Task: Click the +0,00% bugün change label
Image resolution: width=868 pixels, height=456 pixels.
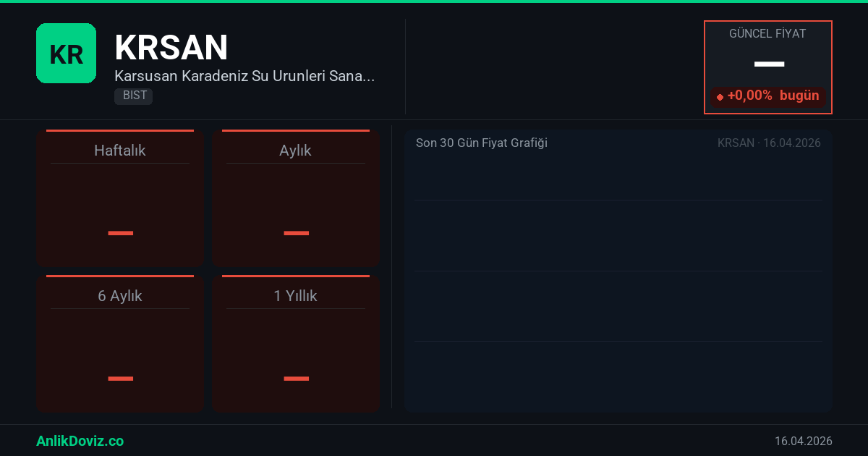Action: [773, 96]
